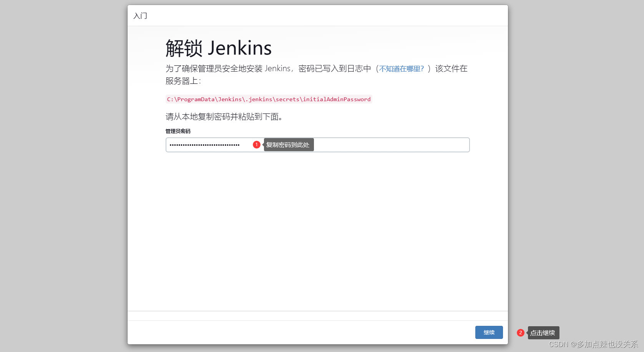
Task: Click the CSDN watermark text
Action: [x=593, y=344]
